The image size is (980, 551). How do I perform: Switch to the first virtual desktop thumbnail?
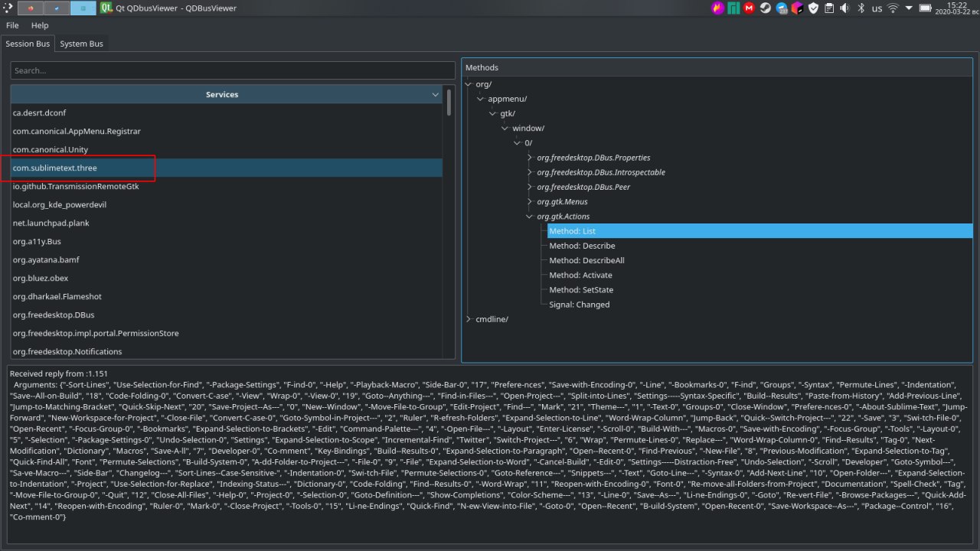[30, 8]
